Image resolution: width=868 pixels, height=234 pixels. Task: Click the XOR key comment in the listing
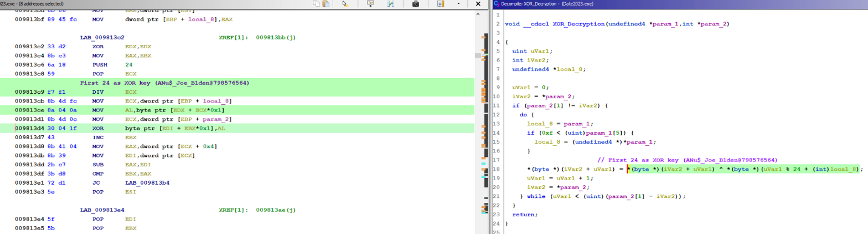tap(164, 83)
